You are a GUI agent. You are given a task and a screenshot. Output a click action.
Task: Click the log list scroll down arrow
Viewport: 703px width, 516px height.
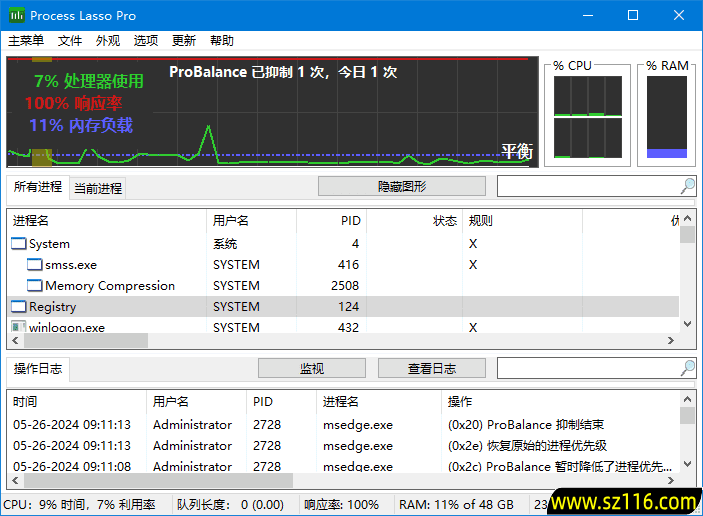687,464
